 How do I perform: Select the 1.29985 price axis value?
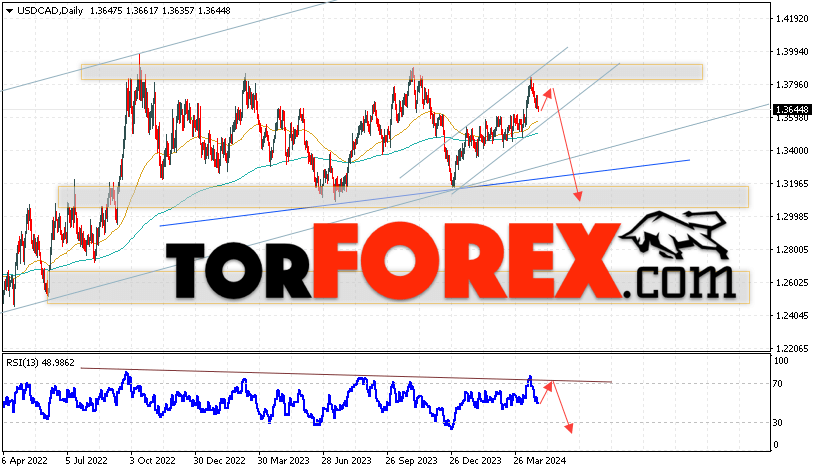coord(792,216)
